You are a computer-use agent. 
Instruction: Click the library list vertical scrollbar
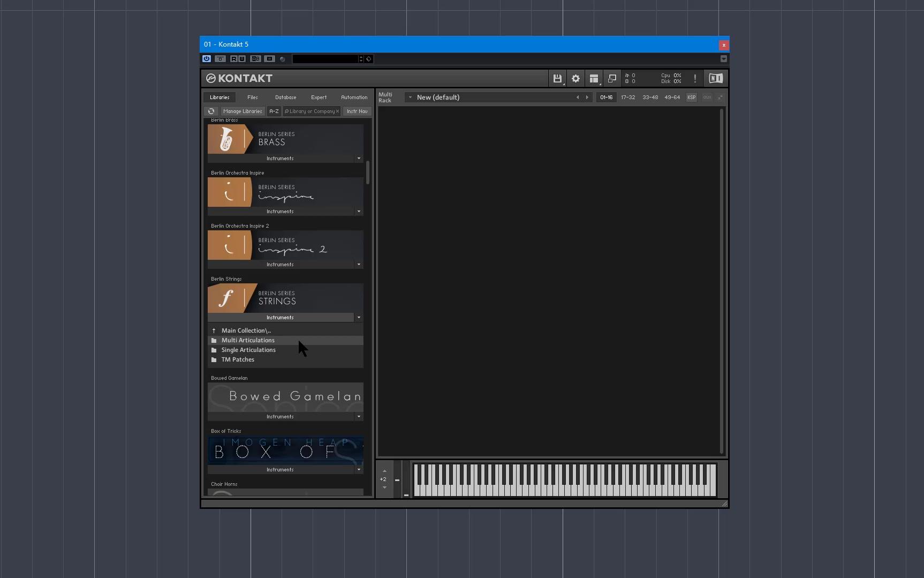368,172
